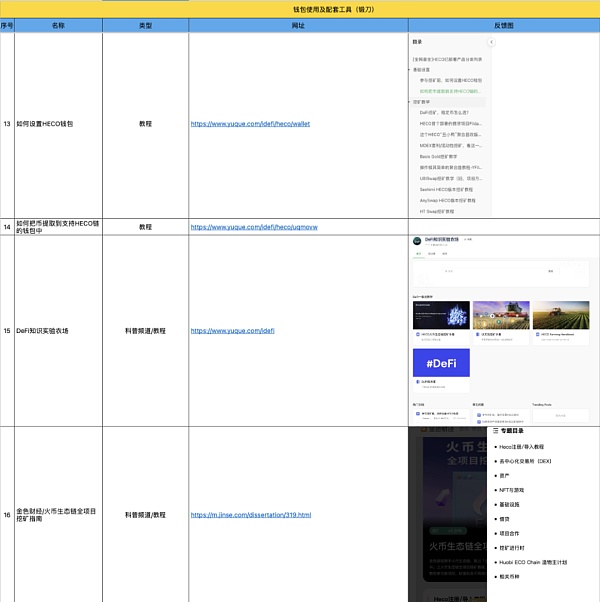
Task: Select Basis Gold挖矿教学 in the directory list
Action: coord(439,157)
